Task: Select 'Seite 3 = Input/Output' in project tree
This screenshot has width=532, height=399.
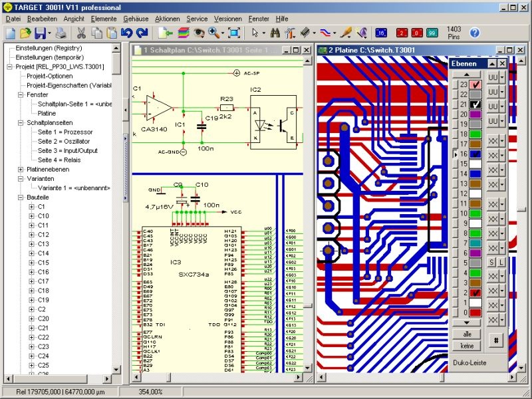Action: point(67,151)
